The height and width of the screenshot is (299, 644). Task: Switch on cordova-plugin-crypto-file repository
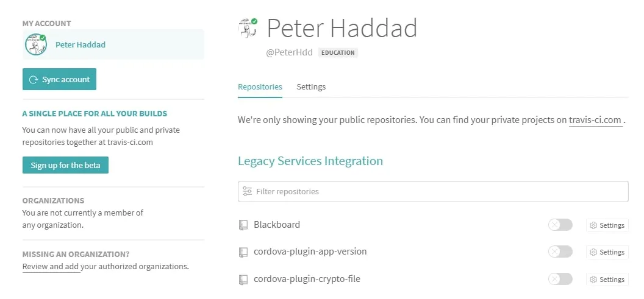pos(560,280)
